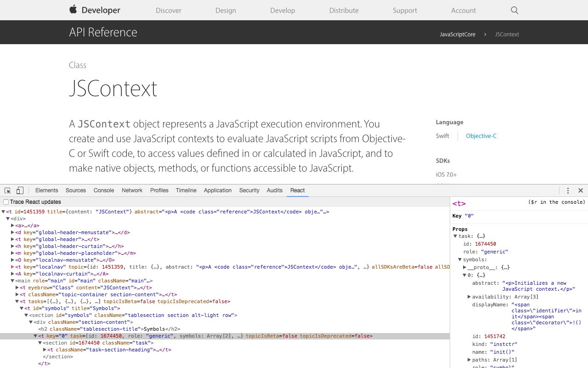Toggle the device toolbar icon
Screen dimensions: 588x368
(20, 190)
